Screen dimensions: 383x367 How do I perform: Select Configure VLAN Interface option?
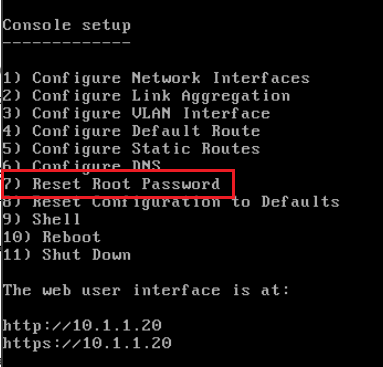coord(136,113)
